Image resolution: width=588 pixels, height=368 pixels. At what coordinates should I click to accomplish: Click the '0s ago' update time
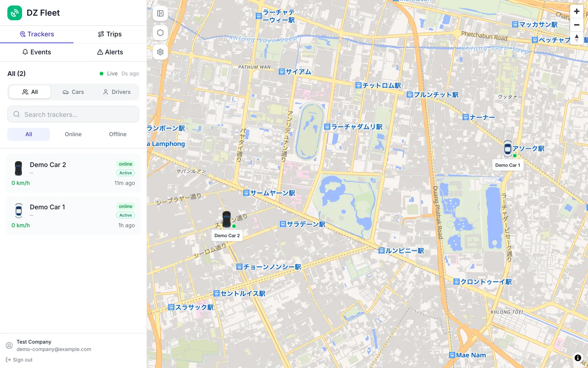coord(130,74)
